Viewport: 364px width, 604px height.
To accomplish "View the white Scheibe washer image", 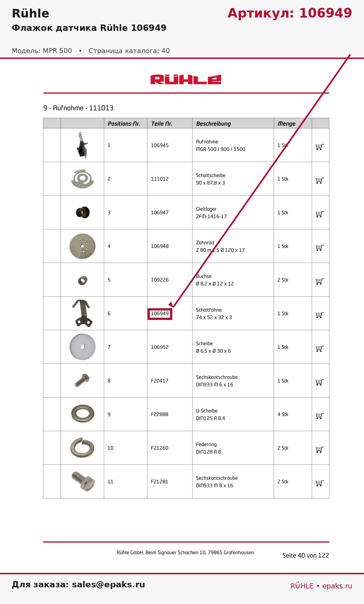I will (x=82, y=347).
